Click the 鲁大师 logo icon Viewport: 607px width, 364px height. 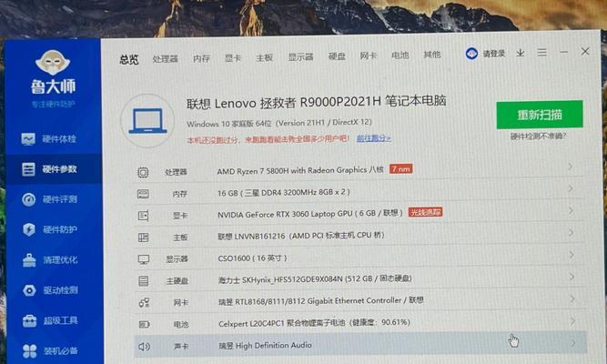pyautogui.click(x=53, y=63)
